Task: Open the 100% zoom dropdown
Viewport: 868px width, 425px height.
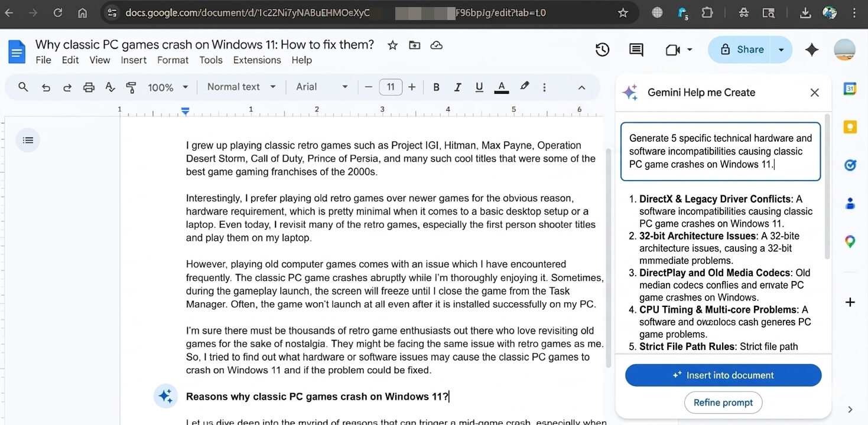Action: (167, 86)
